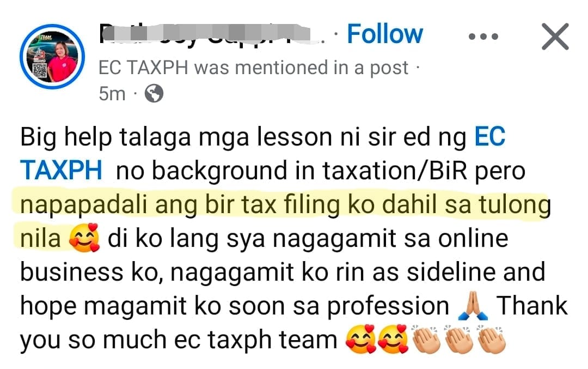Click the hearts-face emoji after 'nila'
Screen dimensions: 588x369
pos(84,238)
